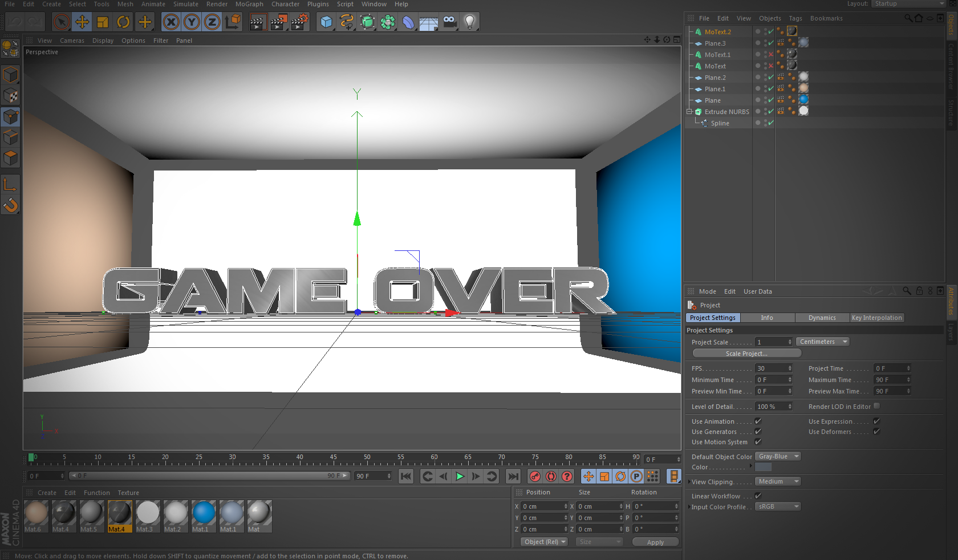Disable the Use Animation checkbox

[x=758, y=421]
